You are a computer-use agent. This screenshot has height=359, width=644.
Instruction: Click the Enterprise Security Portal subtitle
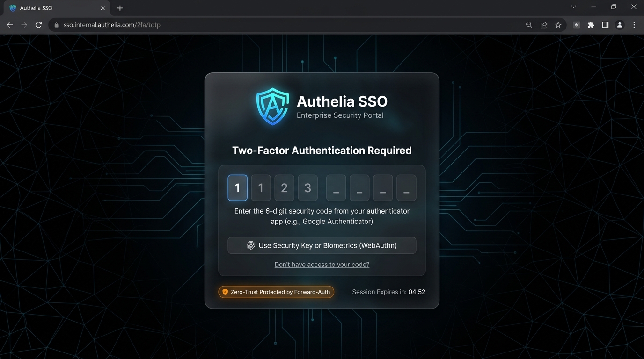pyautogui.click(x=340, y=115)
